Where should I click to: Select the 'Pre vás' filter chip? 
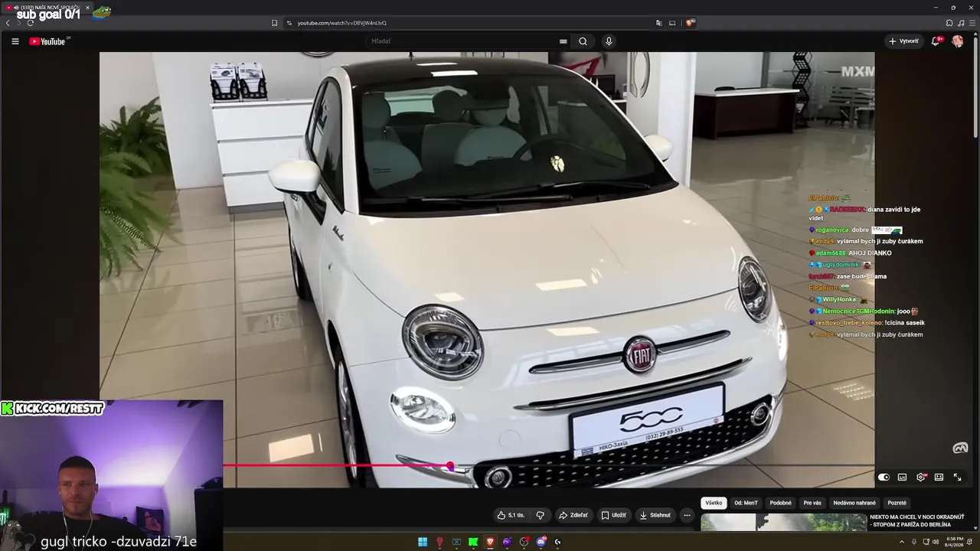point(812,503)
